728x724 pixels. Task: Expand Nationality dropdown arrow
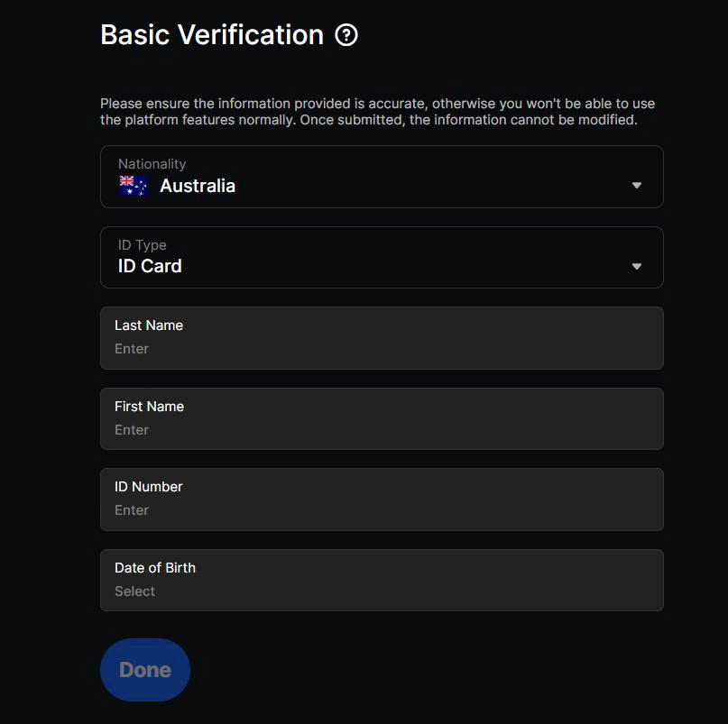(x=637, y=185)
